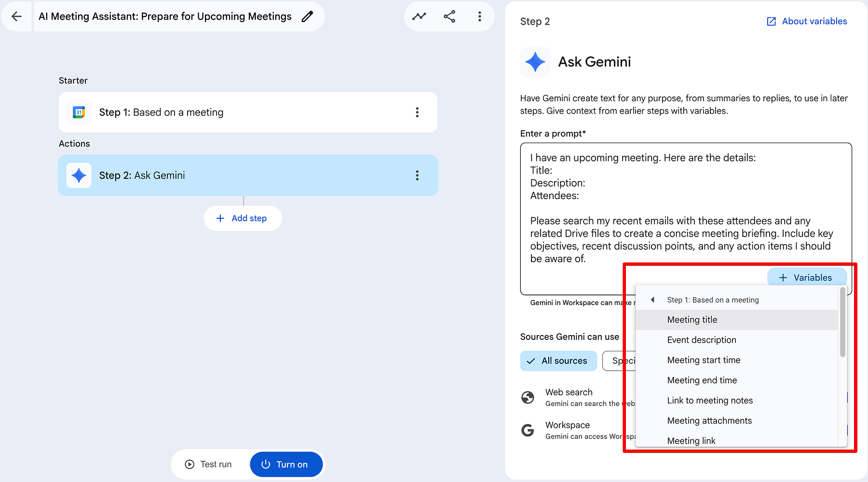Screen dimensions: 868x482
Task: Open the activity trend chart icon
Action: click(x=419, y=16)
